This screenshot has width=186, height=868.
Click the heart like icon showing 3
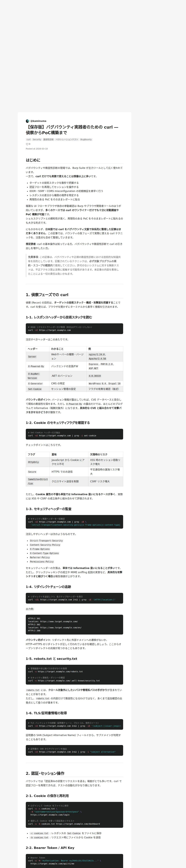(x=27, y=144)
